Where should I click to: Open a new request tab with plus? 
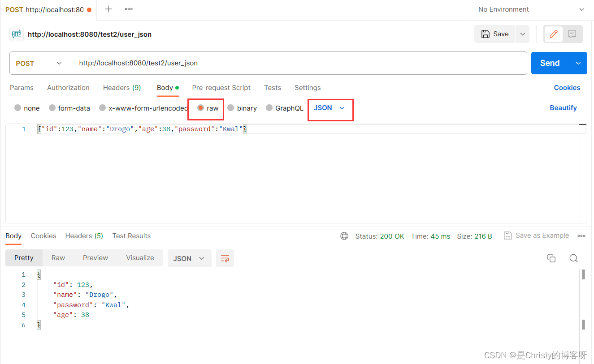pyautogui.click(x=108, y=9)
